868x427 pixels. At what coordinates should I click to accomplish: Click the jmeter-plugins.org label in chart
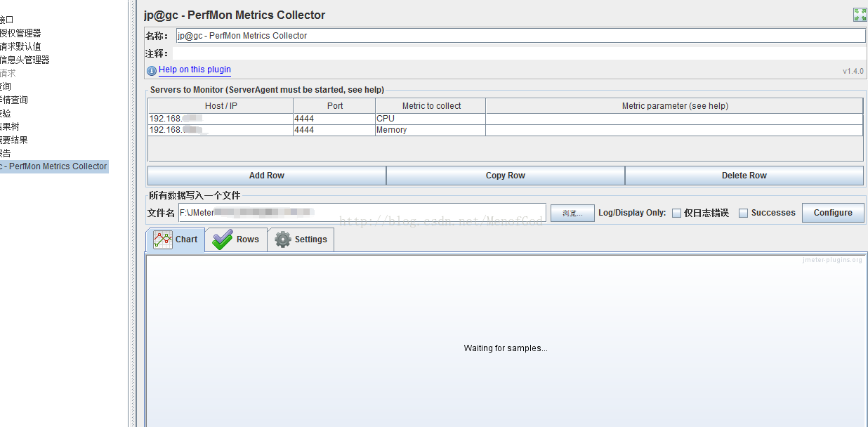pos(832,260)
